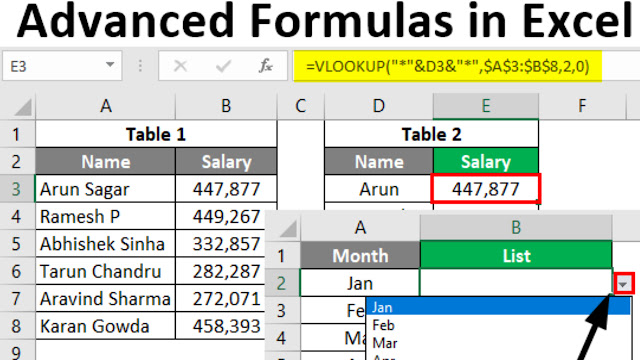Viewport: 640px width, 360px height.
Task: Click the 'Table 2' title cell
Action: point(431,134)
